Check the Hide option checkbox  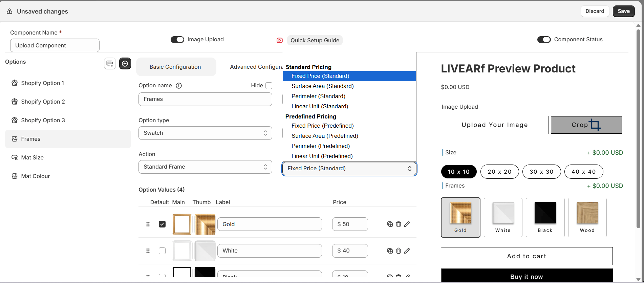pyautogui.click(x=269, y=86)
